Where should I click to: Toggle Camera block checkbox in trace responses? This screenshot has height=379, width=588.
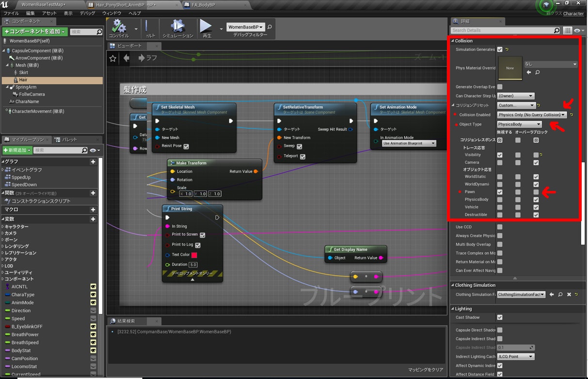(536, 163)
